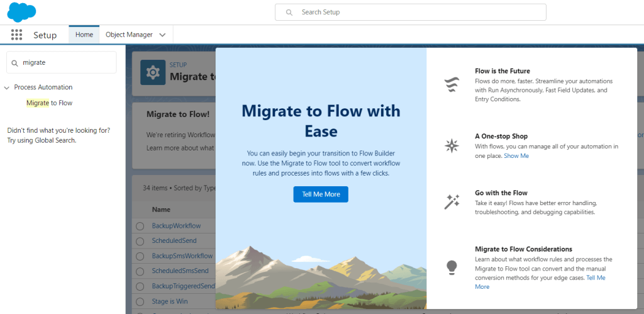Select the Stage is Win radio button
Screen dimensions: 644x314
coord(140,301)
